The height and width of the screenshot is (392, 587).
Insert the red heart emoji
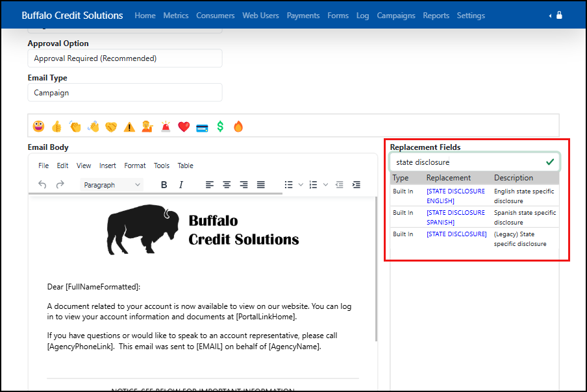184,127
